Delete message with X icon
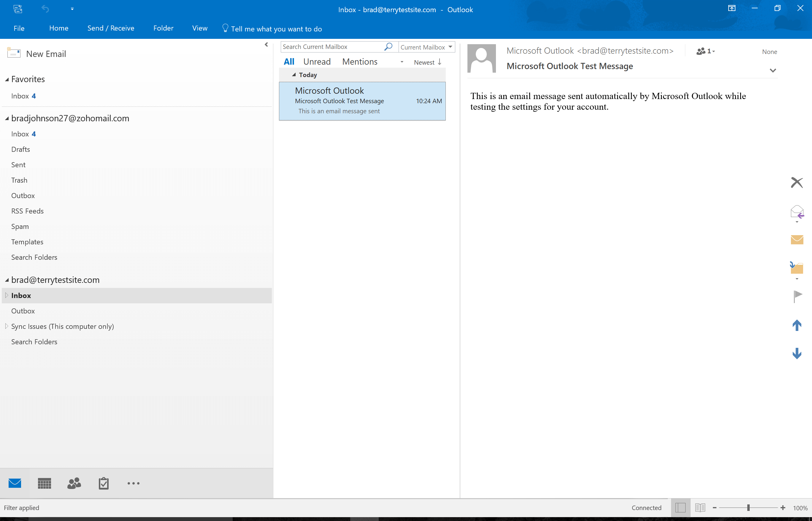This screenshot has height=521, width=812. (797, 183)
